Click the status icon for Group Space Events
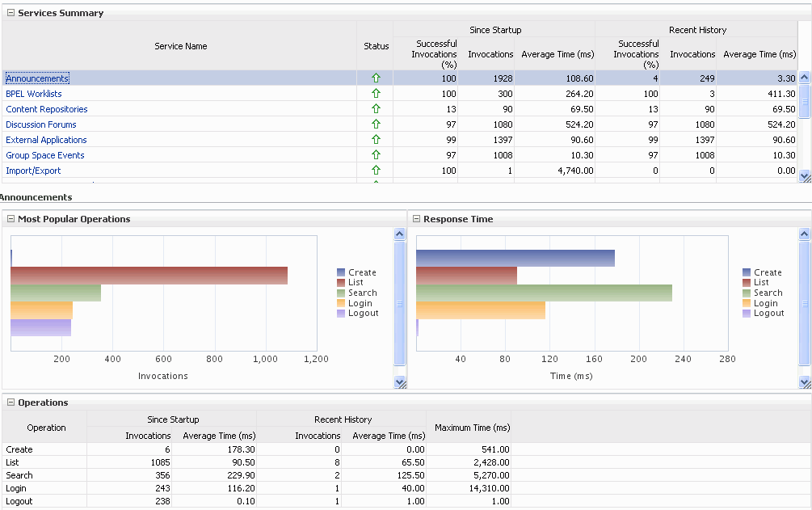The height and width of the screenshot is (510, 812). coord(375,154)
